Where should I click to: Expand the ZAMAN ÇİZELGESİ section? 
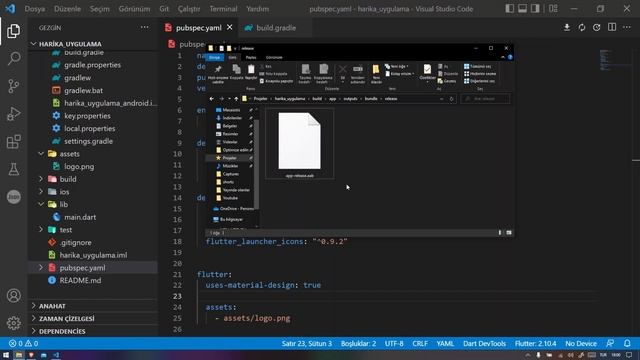click(x=93, y=318)
